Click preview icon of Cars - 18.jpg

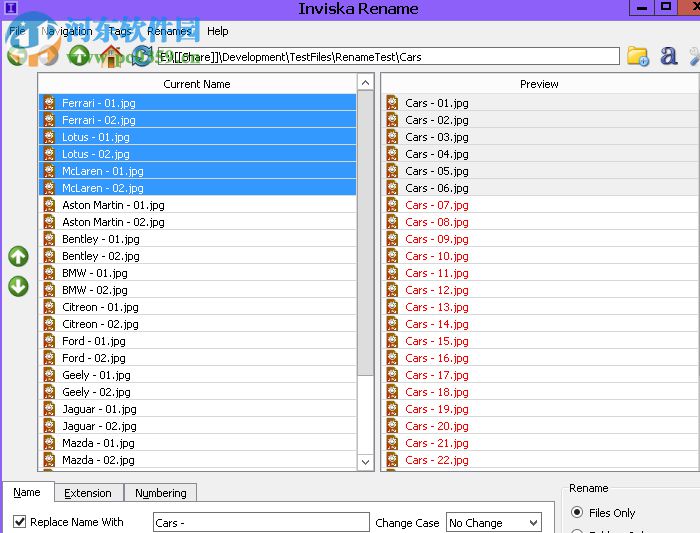[x=392, y=392]
